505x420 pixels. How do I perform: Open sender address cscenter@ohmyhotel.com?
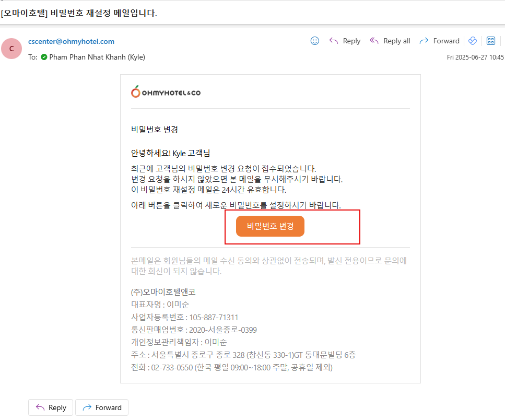click(71, 41)
